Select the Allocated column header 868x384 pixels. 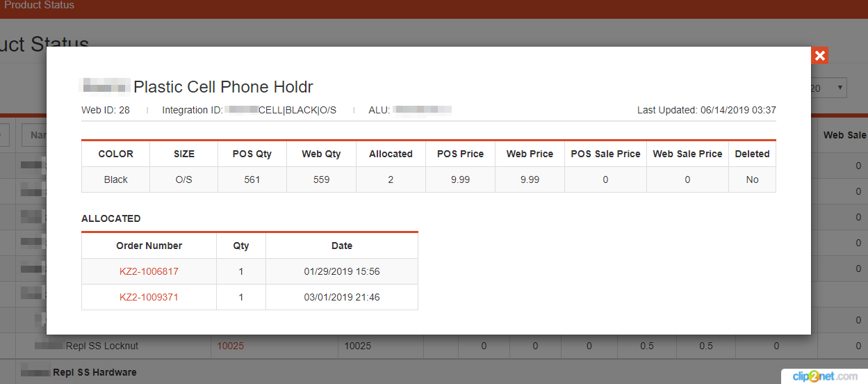tap(391, 154)
